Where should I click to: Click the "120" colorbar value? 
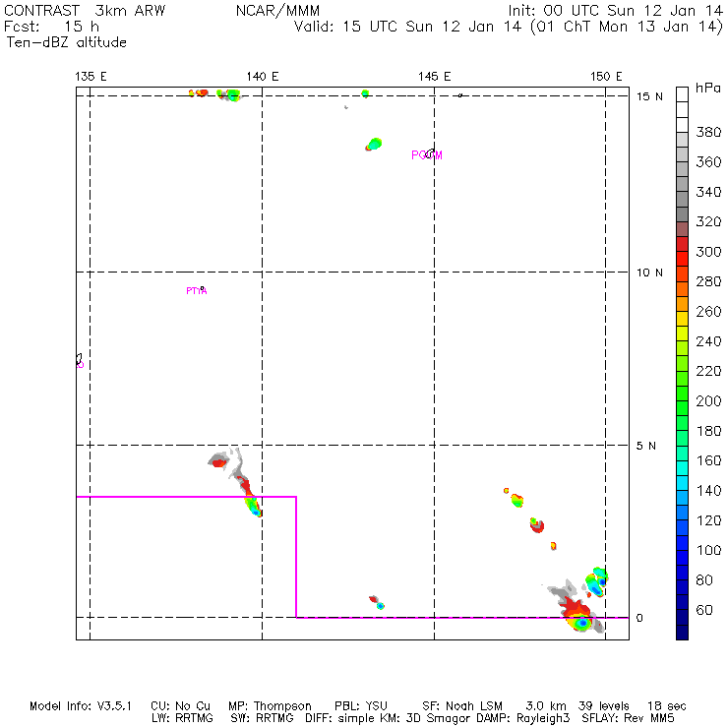[x=708, y=520]
